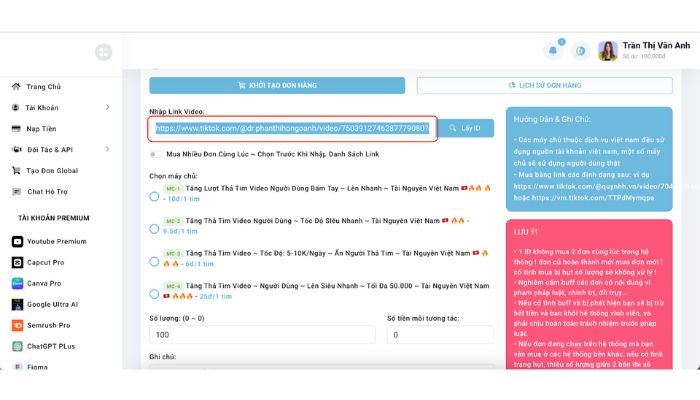Select MC-2 server radio, 9.5đ/1 tim

tap(154, 229)
